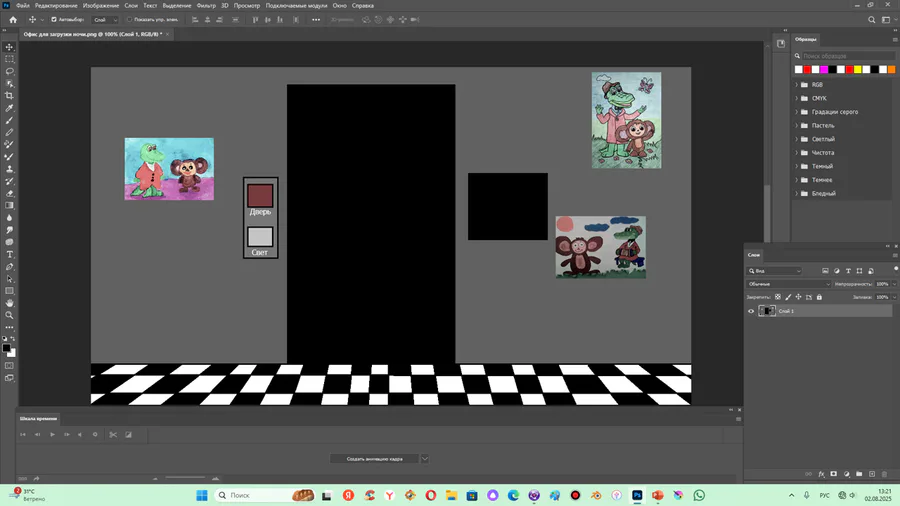Create a new layer group
Screen dimensions: 900x506
[x=859, y=474]
